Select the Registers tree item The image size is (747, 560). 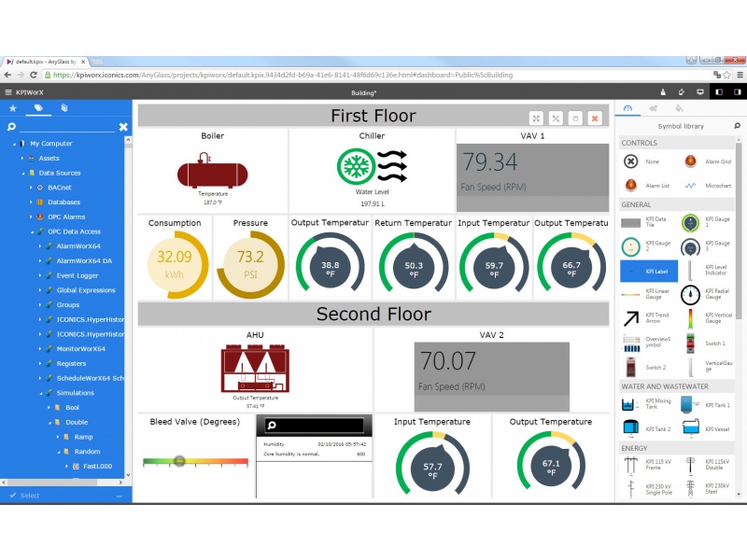pyautogui.click(x=72, y=364)
